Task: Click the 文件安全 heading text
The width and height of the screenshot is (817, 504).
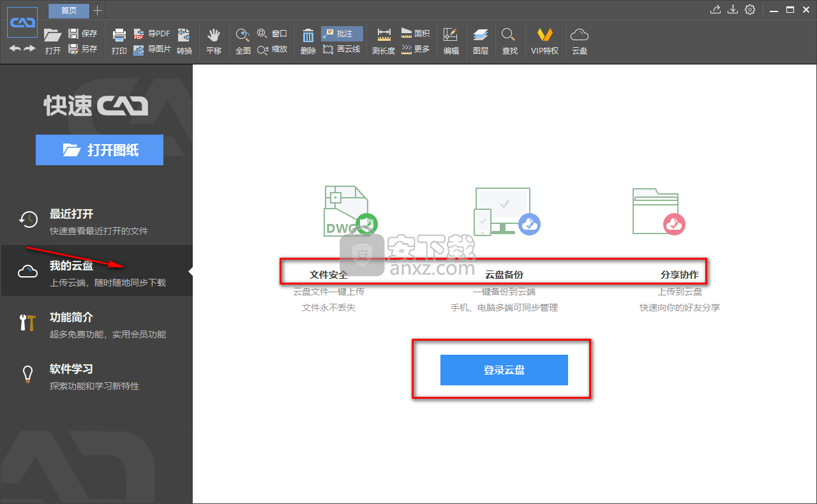Action: click(x=329, y=275)
